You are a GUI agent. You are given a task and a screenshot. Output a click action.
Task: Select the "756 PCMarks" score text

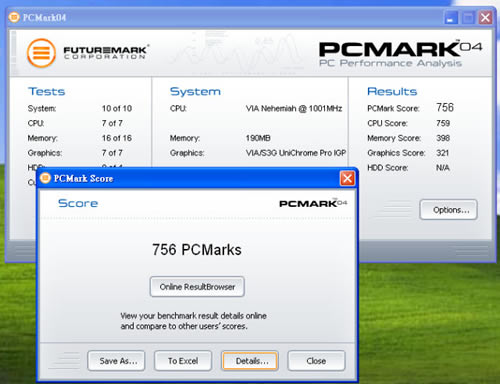tap(197, 250)
